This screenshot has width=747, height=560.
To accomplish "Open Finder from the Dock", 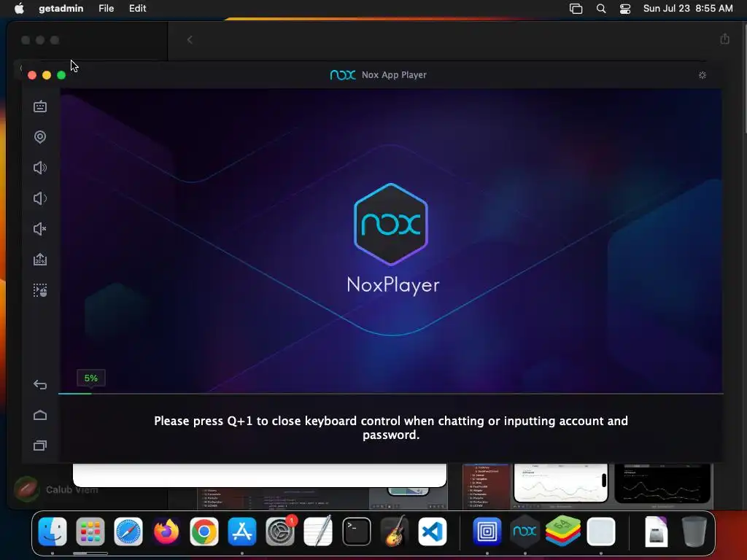I will (x=53, y=532).
